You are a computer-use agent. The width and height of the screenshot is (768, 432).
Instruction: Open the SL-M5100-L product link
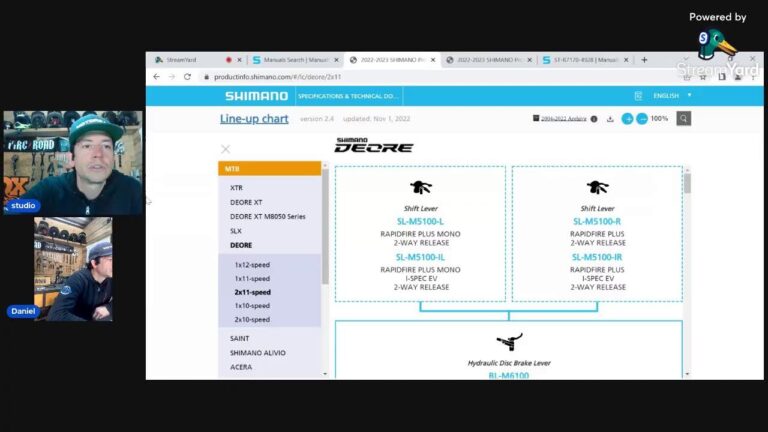pos(420,221)
